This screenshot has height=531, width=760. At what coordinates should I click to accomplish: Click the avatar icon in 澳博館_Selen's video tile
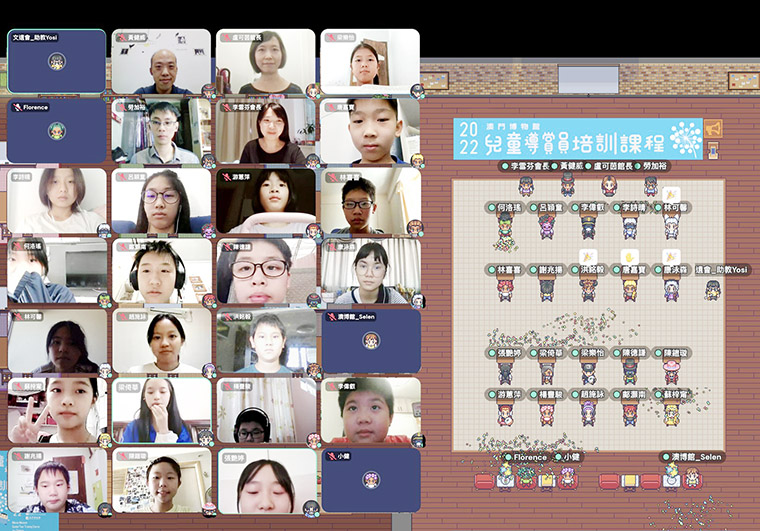tap(370, 340)
